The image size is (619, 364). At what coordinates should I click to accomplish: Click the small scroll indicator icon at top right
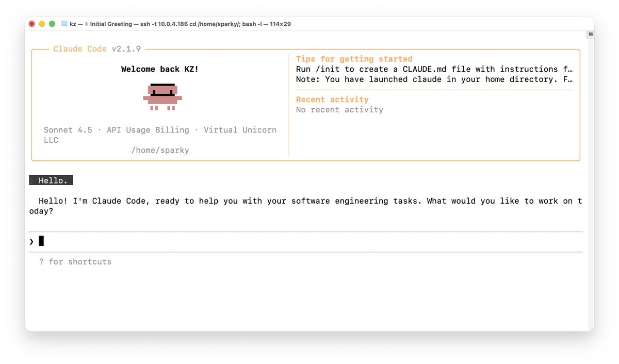591,35
